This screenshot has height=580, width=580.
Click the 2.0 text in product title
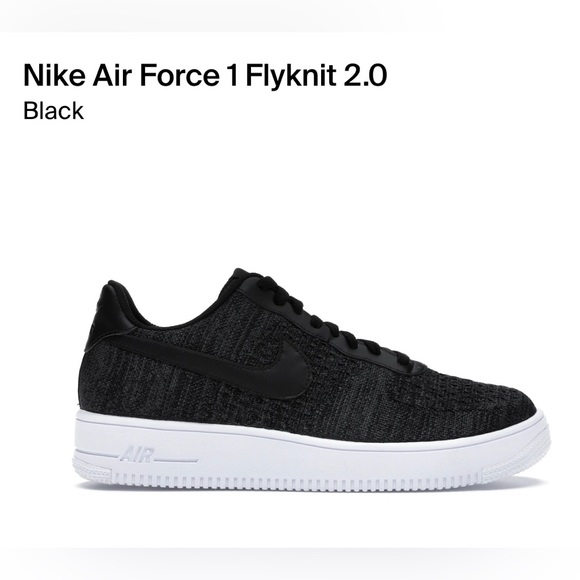click(365, 75)
